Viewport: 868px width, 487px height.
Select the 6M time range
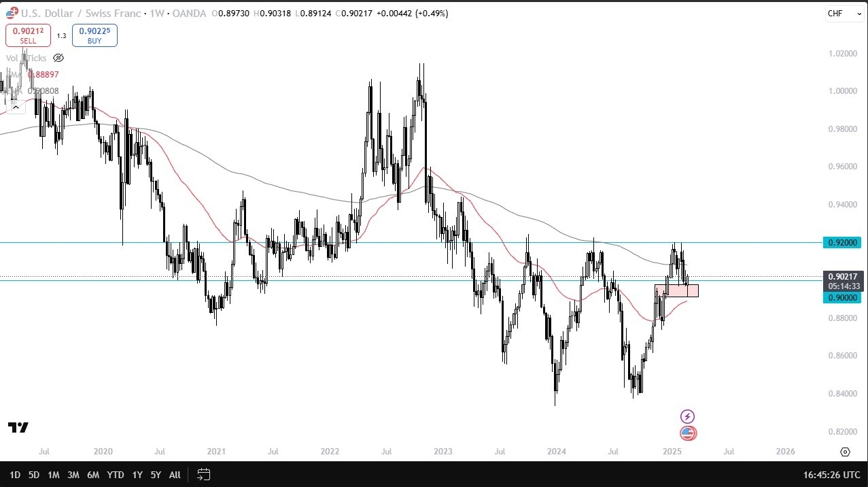[x=93, y=474]
